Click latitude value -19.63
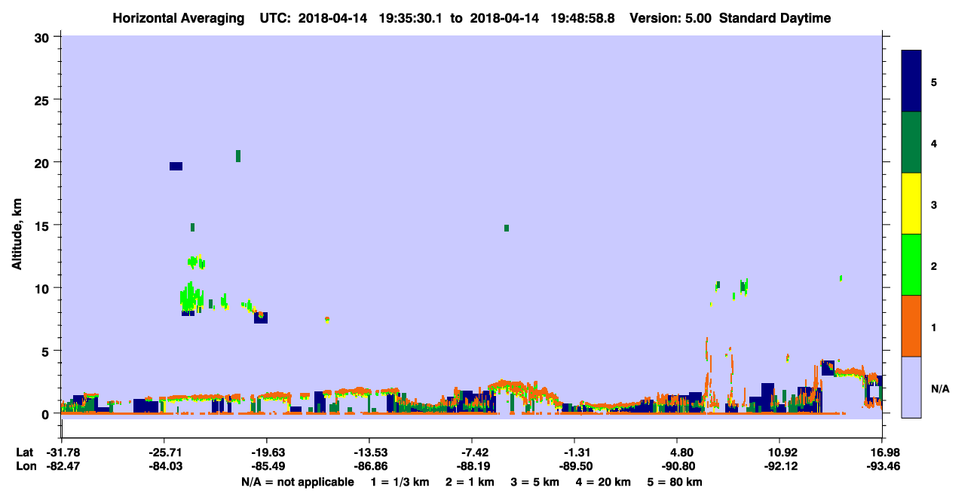 pyautogui.click(x=266, y=452)
